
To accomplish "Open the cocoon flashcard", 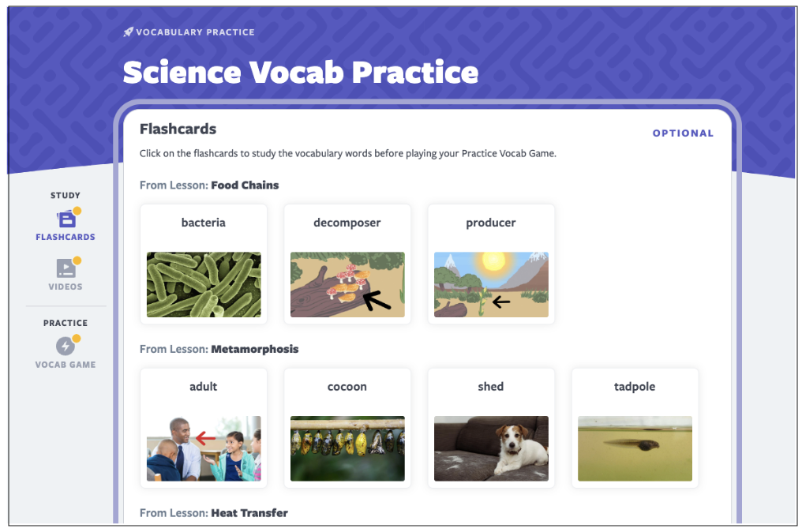I will [347, 428].
